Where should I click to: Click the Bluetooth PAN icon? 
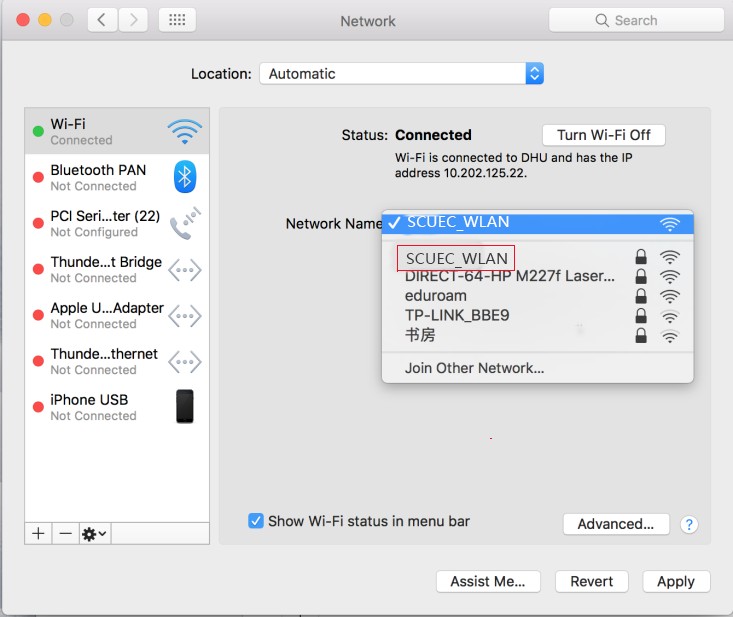184,177
